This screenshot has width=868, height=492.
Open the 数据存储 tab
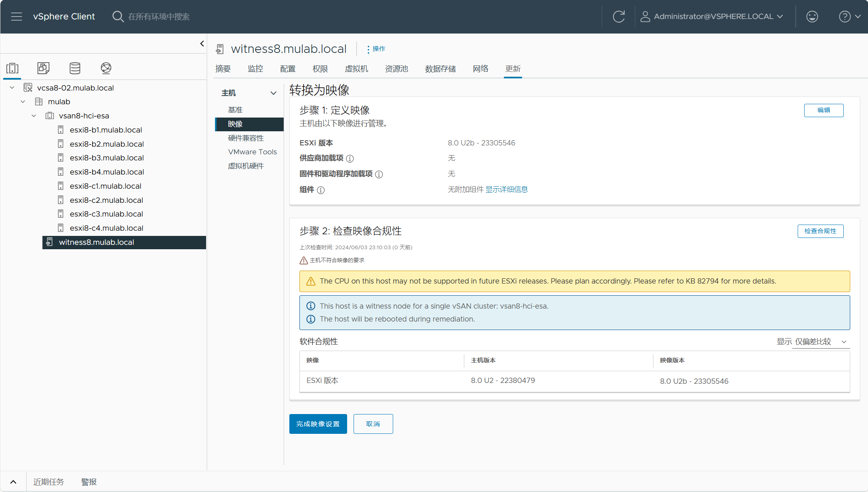[440, 69]
